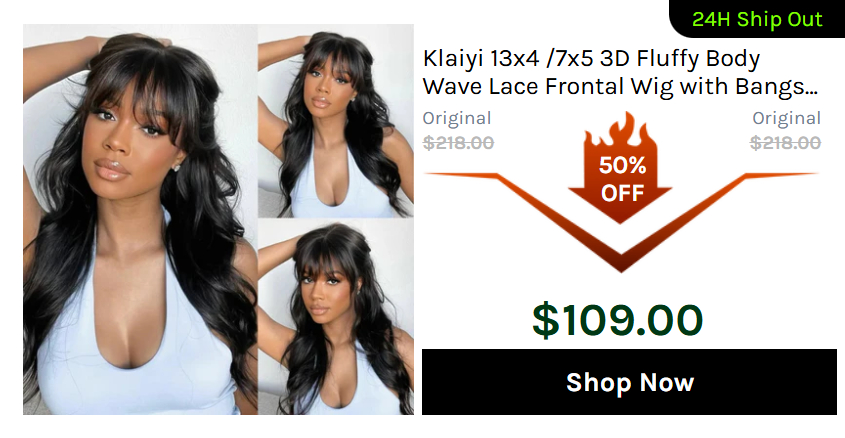Select the lower small model photo
This screenshot has width=845, height=438.
336,317
